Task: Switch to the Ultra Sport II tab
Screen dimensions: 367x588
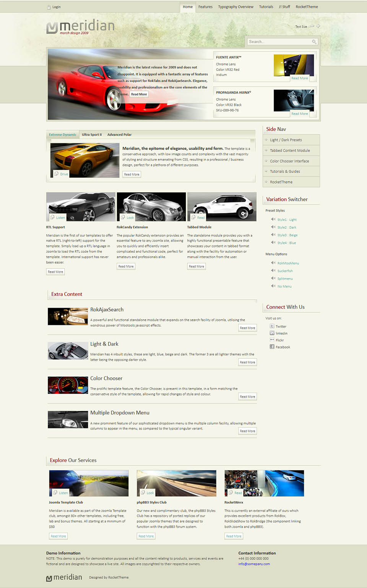Action: coord(92,135)
